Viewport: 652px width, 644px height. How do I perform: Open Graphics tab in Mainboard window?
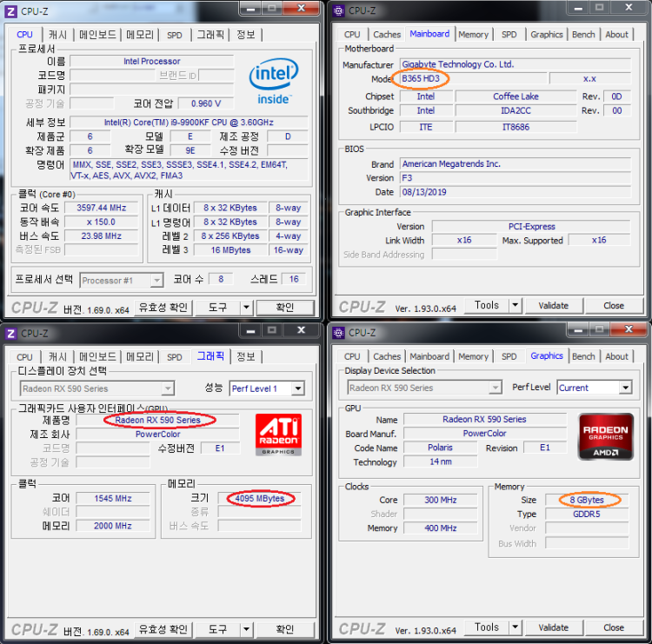click(547, 35)
